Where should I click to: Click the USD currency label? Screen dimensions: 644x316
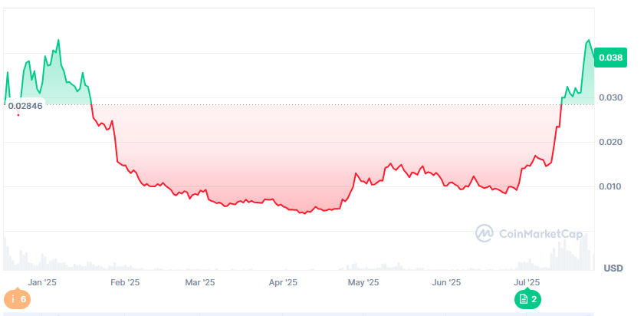point(613,268)
